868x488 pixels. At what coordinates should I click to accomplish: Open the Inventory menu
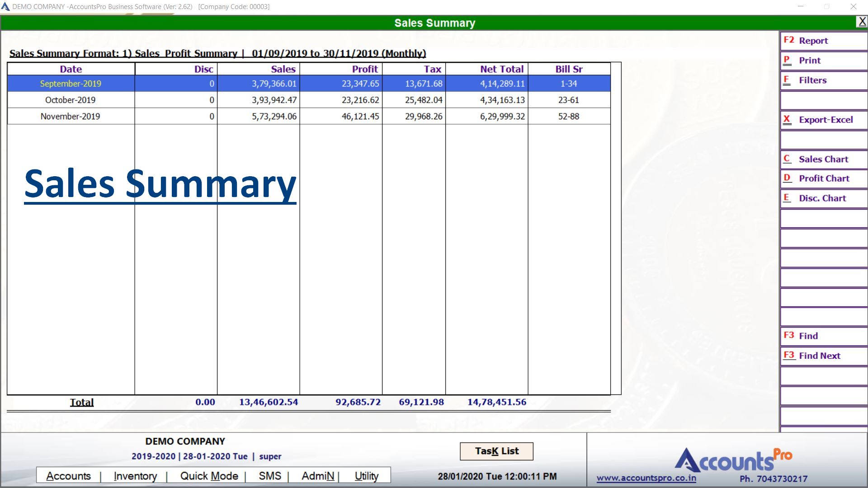(x=135, y=476)
